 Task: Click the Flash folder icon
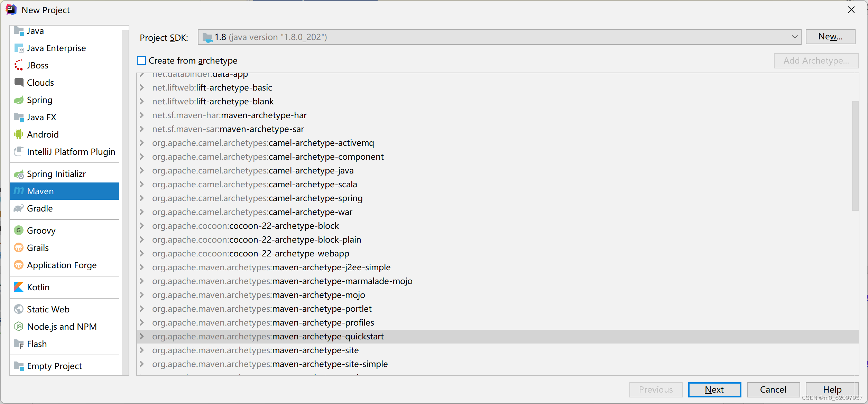19,344
